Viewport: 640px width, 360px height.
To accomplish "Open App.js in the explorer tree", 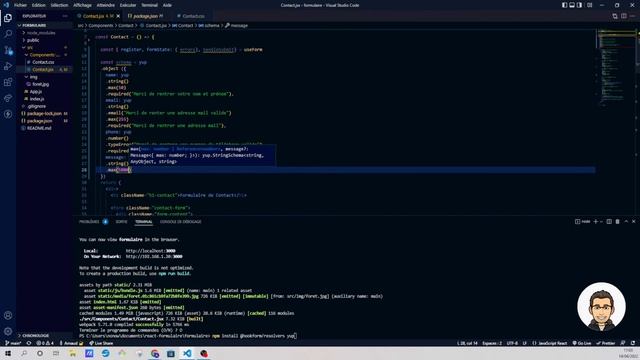I will click(x=45, y=91).
